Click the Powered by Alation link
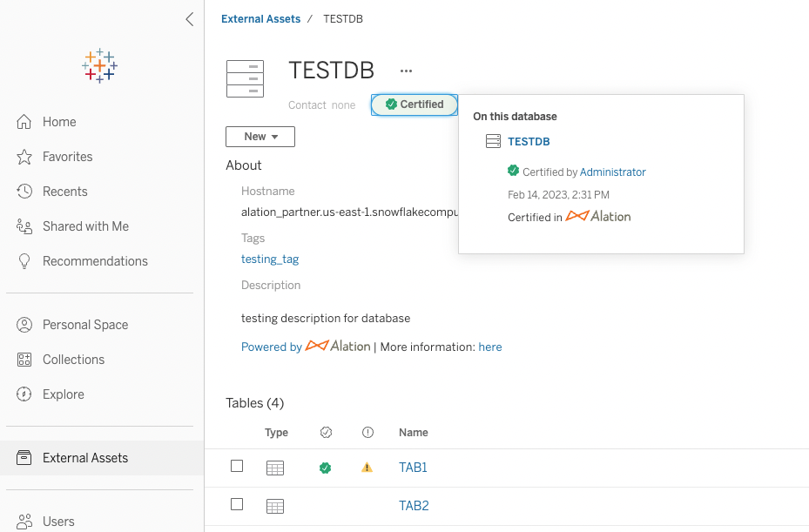This screenshot has height=532, width=809. click(x=306, y=347)
